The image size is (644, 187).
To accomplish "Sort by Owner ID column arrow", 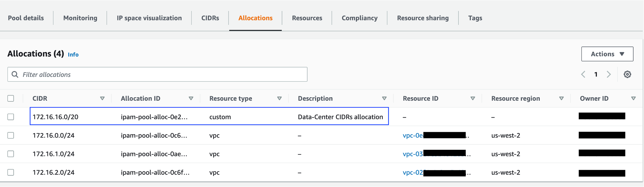I will point(633,99).
